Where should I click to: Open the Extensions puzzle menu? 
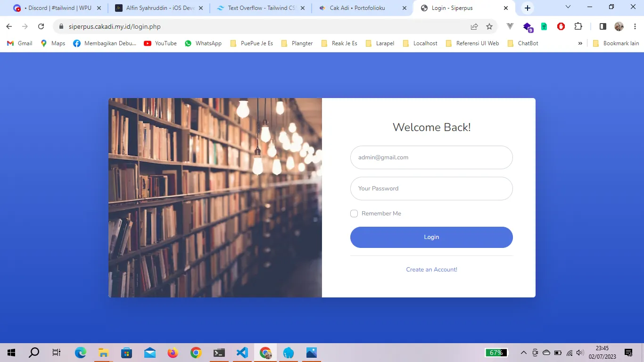pyautogui.click(x=578, y=27)
